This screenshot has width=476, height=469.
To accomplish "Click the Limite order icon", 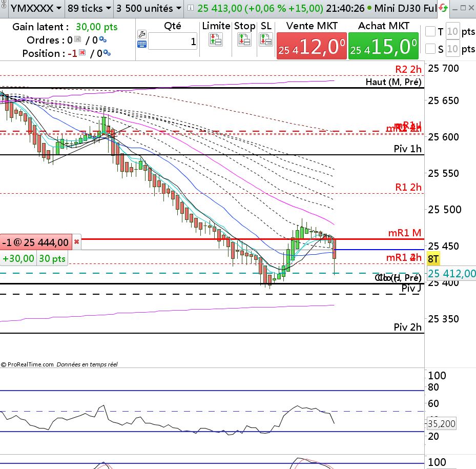I will (x=216, y=40).
